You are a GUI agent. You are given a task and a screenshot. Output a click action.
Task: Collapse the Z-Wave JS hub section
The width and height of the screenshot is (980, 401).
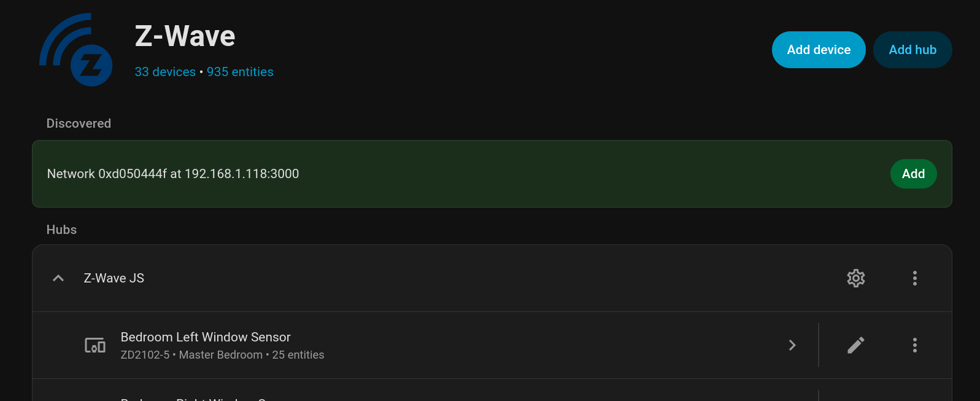tap(58, 278)
